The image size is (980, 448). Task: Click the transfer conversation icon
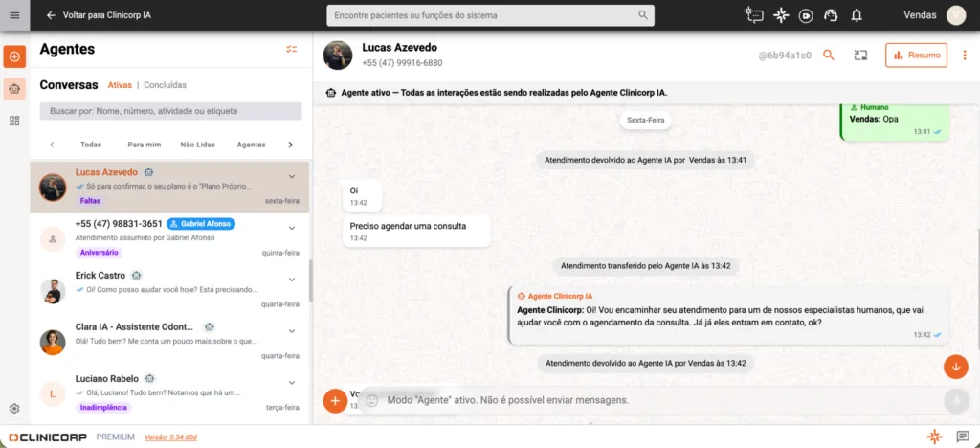tap(860, 55)
